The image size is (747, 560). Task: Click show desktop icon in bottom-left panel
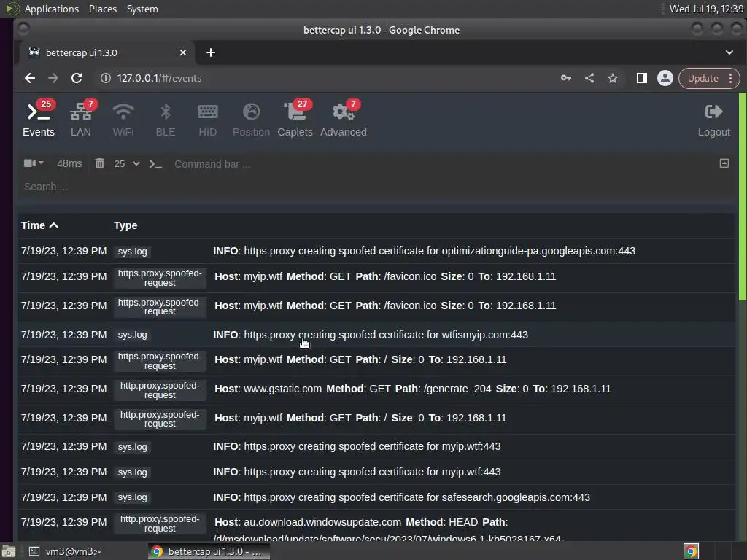pos(9,551)
